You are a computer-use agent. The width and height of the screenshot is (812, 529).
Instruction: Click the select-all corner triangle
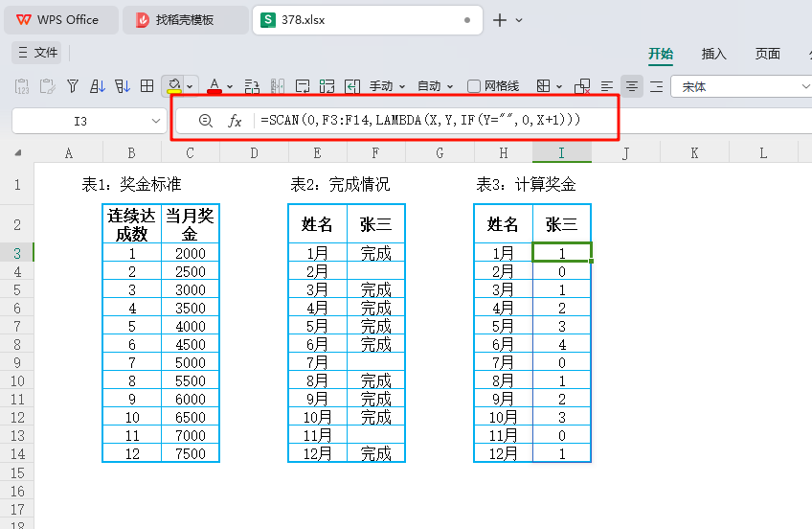click(17, 152)
